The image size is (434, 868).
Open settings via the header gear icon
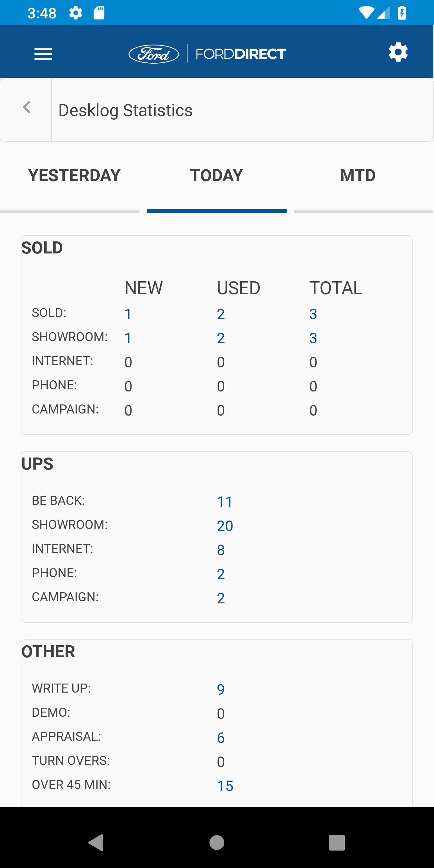[398, 52]
